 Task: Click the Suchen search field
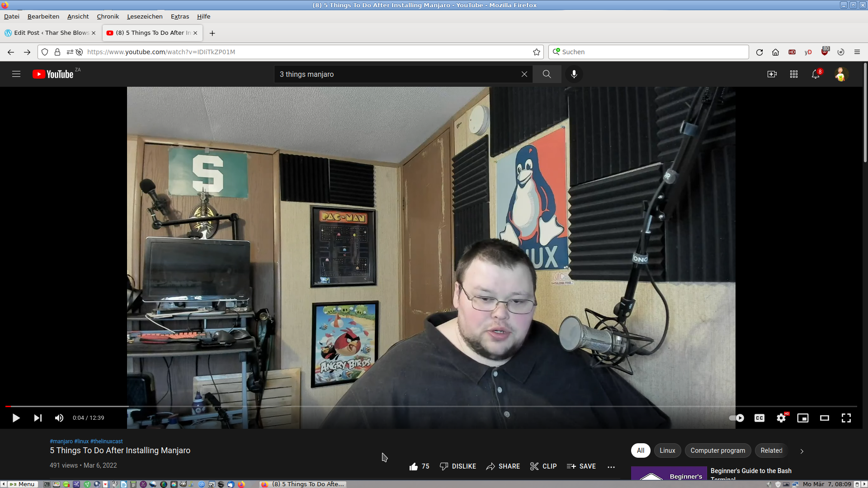[x=649, y=52]
